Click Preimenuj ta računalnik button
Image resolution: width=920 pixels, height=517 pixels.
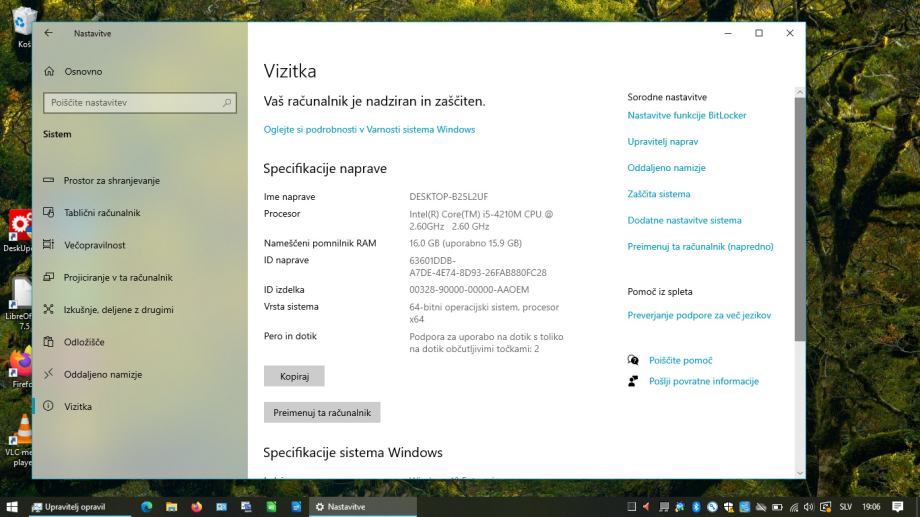(x=322, y=413)
